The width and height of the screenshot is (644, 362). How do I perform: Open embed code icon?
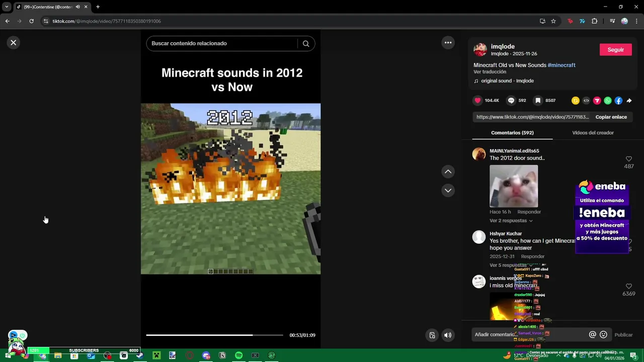[x=586, y=101]
